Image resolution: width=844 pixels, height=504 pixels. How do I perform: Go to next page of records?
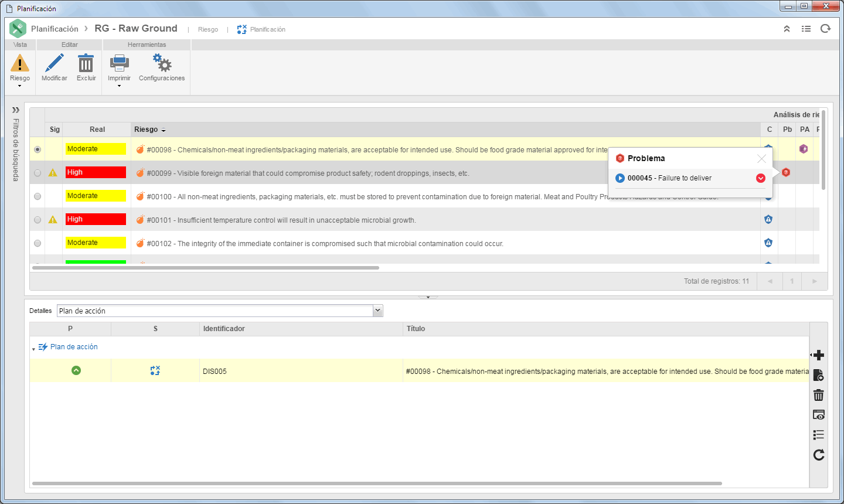pyautogui.click(x=814, y=281)
